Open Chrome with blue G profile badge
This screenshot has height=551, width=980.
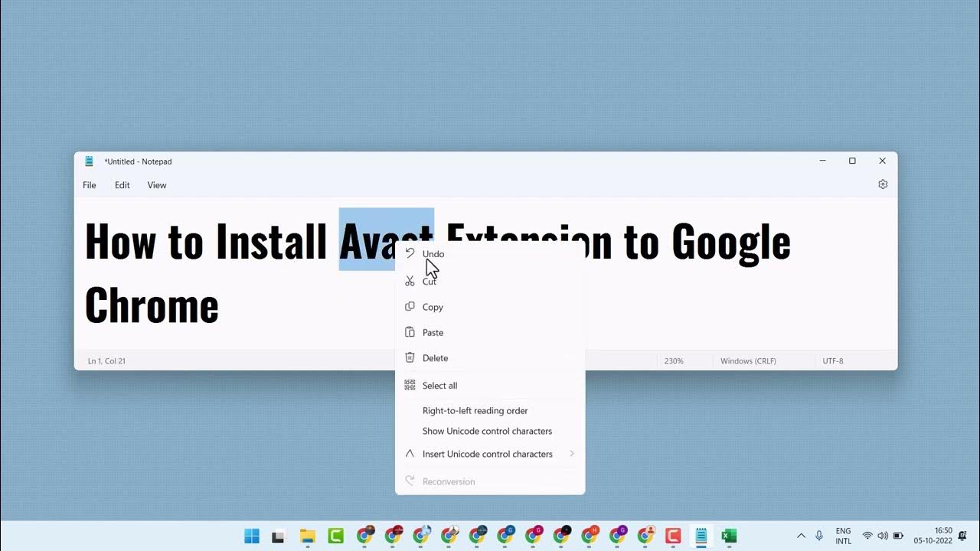(x=505, y=535)
